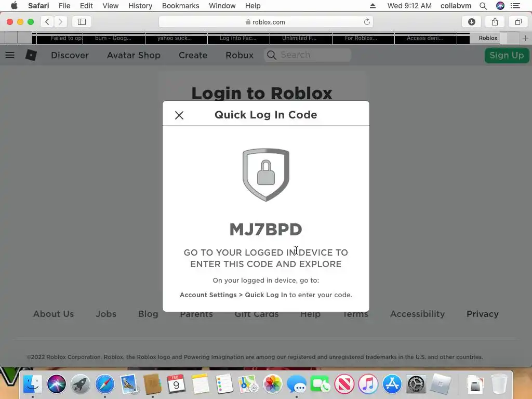This screenshot has height=399, width=532.
Task: Show Safari downloads
Action: [x=472, y=22]
